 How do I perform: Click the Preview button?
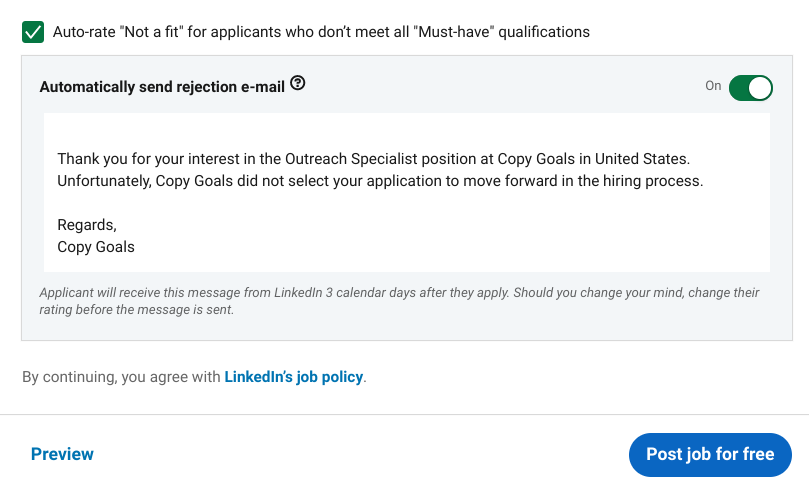point(62,454)
